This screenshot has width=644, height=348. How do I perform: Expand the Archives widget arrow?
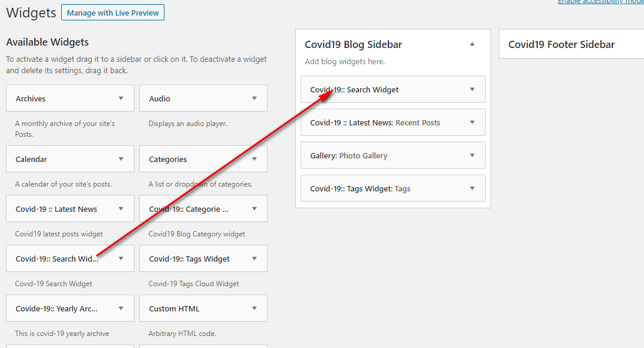[121, 98]
